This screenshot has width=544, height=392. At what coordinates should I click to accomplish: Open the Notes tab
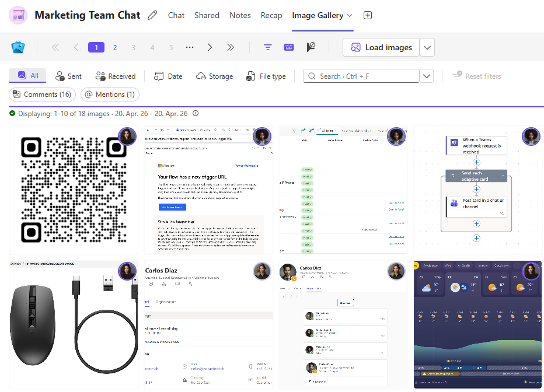pyautogui.click(x=240, y=15)
